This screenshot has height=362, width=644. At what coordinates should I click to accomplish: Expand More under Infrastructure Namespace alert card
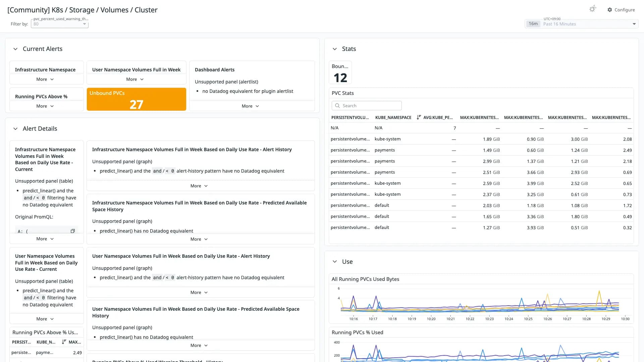(x=45, y=79)
